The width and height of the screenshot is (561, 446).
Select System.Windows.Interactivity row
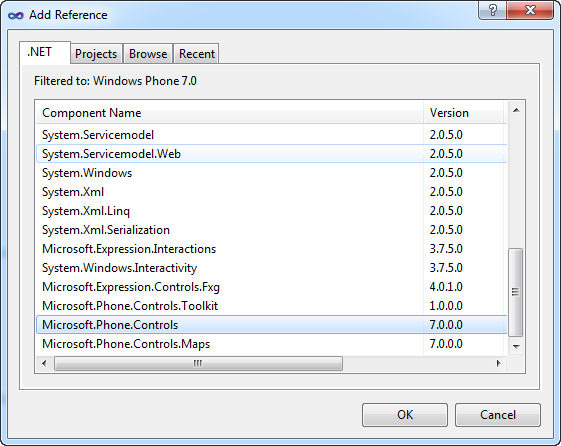[272, 268]
